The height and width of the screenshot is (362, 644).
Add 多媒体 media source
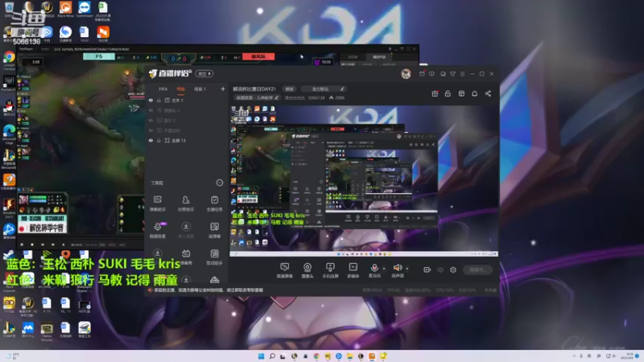[x=353, y=270]
